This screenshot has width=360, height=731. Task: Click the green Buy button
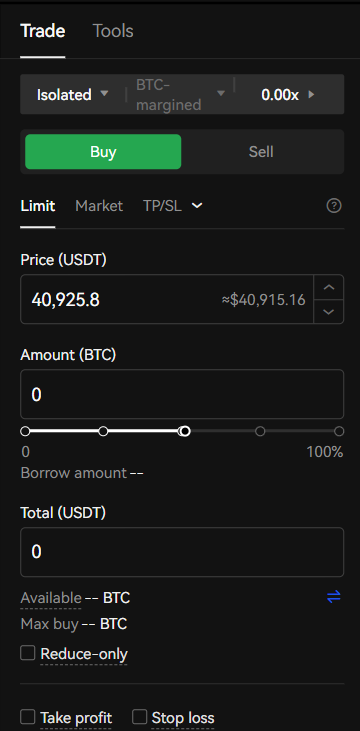(103, 152)
